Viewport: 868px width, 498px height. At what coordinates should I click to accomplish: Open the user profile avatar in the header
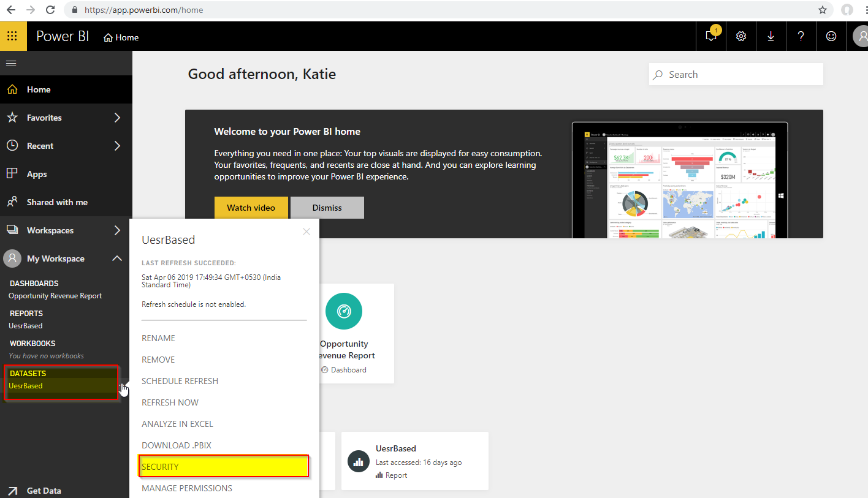point(860,36)
